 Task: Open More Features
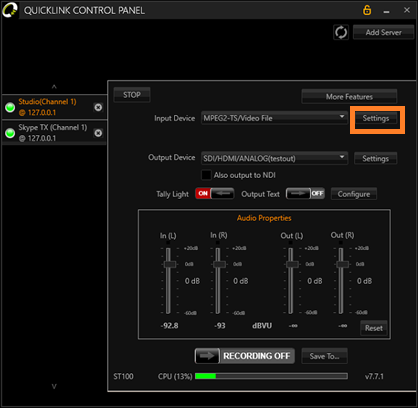coord(349,97)
